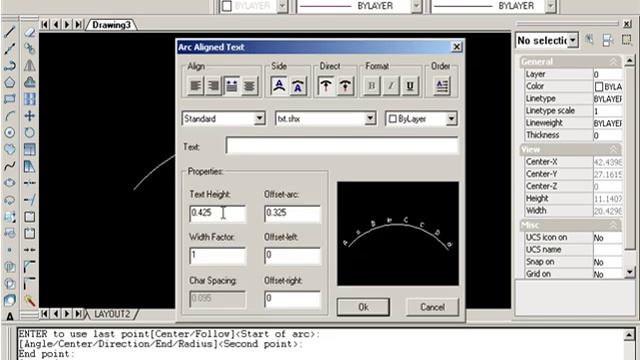The width and height of the screenshot is (640, 360).
Task: Click the UCS icon on property row
Action: click(x=573, y=238)
